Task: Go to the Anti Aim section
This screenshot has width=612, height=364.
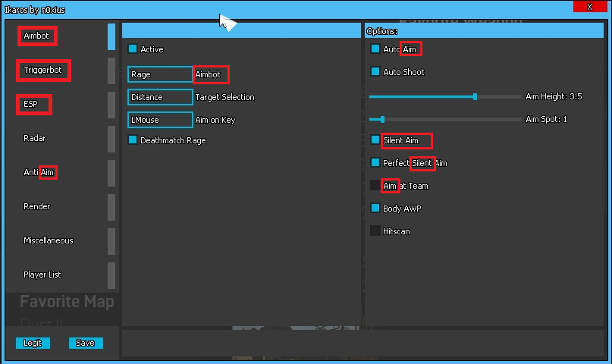Action: point(39,172)
